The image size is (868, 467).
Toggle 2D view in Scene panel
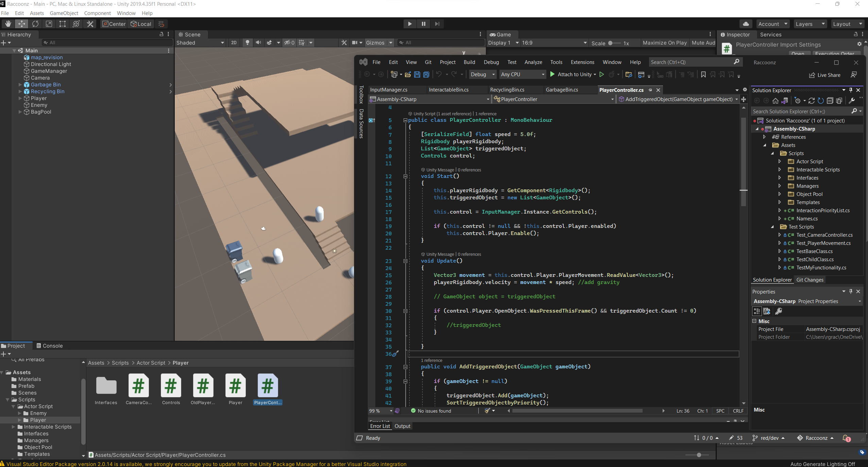pyautogui.click(x=234, y=43)
